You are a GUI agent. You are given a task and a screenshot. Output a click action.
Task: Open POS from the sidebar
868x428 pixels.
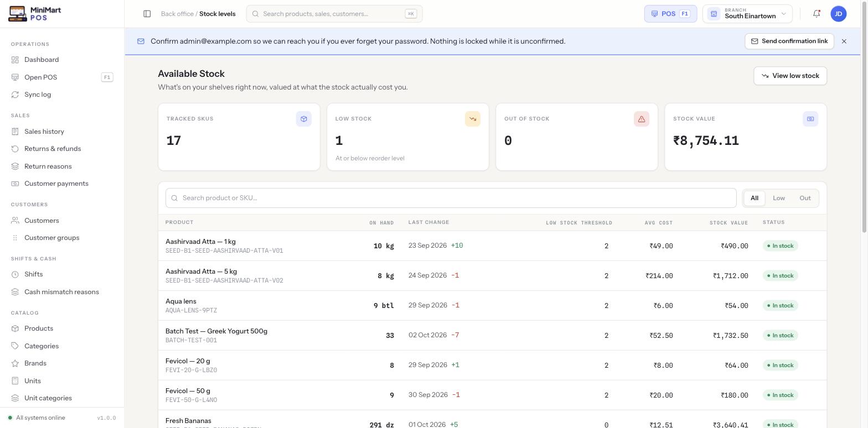point(62,77)
